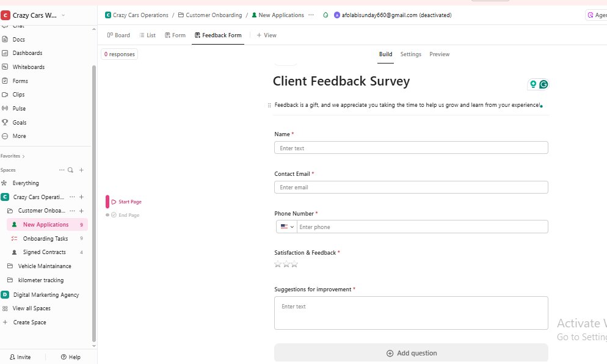The image size is (607, 364).
Task: Click the Name text input field
Action: (410, 147)
